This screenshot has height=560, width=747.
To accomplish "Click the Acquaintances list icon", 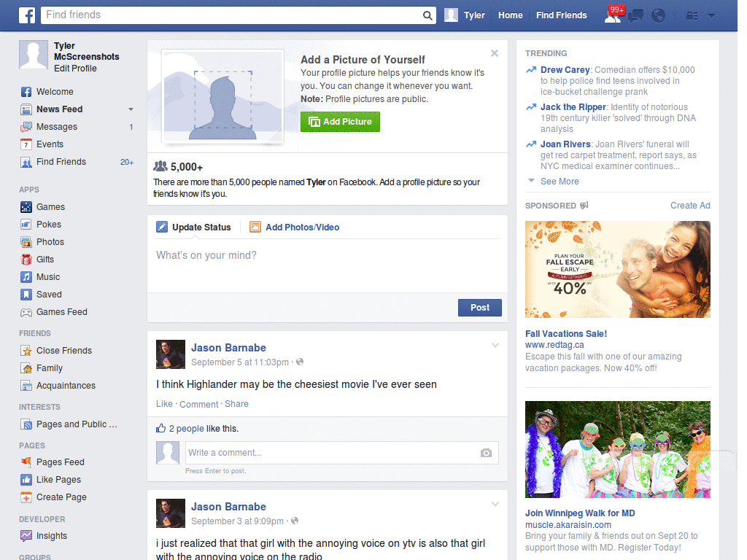I will [26, 386].
